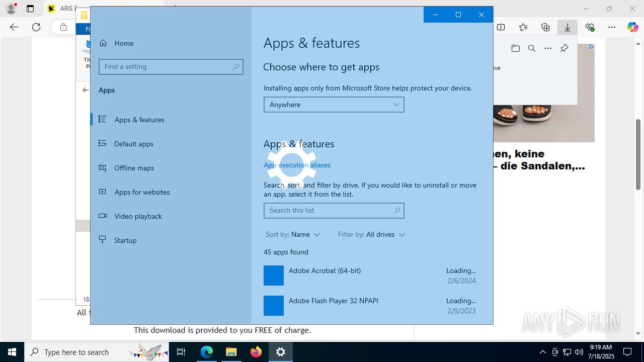Image resolution: width=644 pixels, height=362 pixels.
Task: Refresh the Edge browser page
Action: [x=36, y=27]
